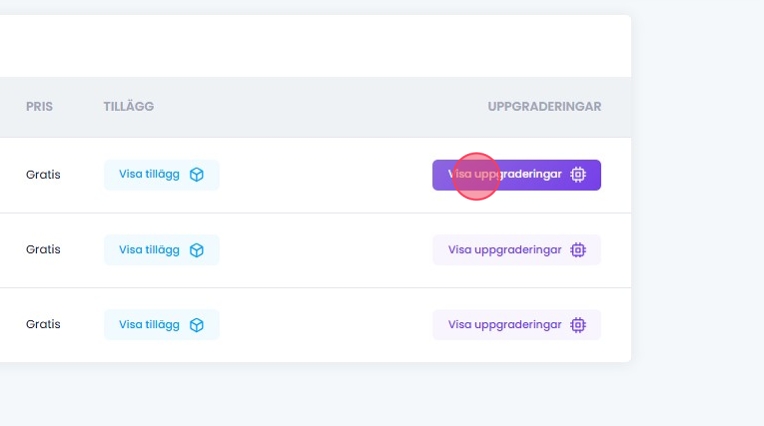
Task: Click the chip icon in the third row
Action: [x=578, y=325]
